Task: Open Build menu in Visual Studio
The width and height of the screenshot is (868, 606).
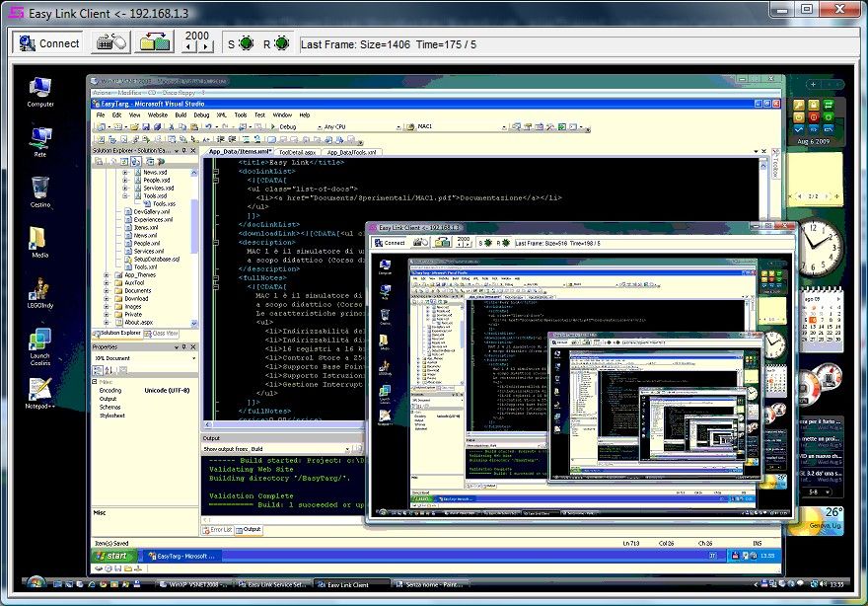Action: 181,115
